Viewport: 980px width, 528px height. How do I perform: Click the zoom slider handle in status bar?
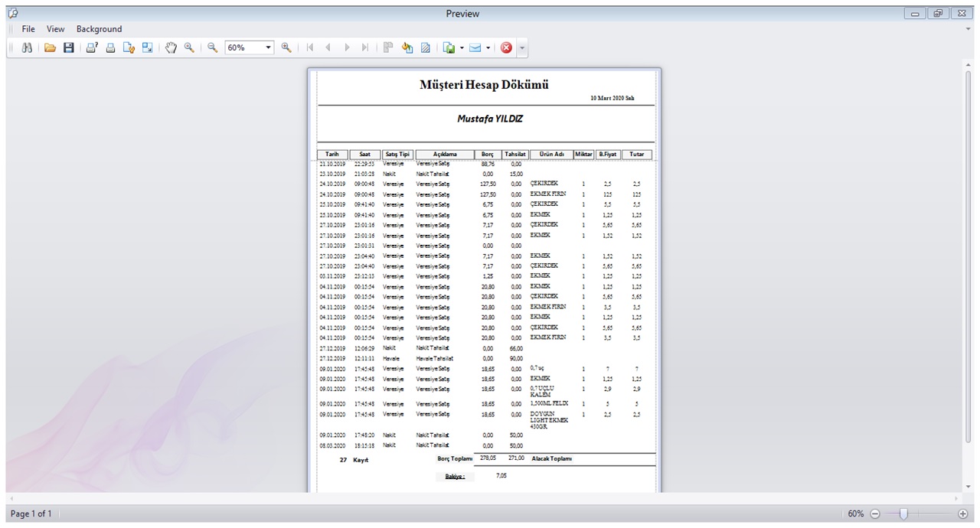point(903,513)
